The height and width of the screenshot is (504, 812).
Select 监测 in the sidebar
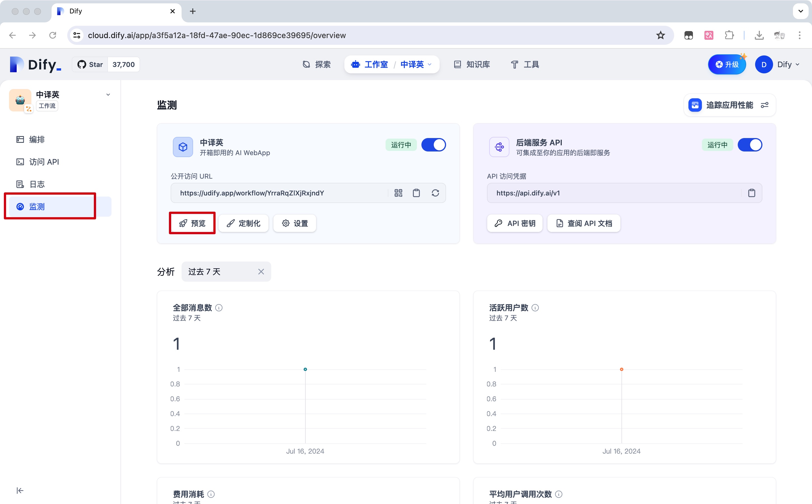pos(60,207)
